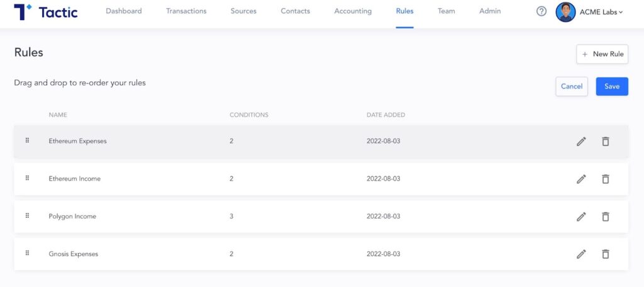Edit the Polygon Income rule

[x=580, y=217]
